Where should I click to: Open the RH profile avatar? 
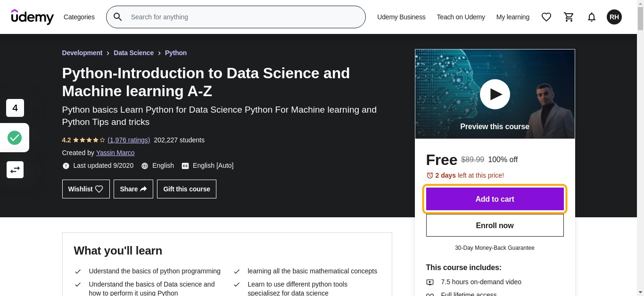click(614, 17)
